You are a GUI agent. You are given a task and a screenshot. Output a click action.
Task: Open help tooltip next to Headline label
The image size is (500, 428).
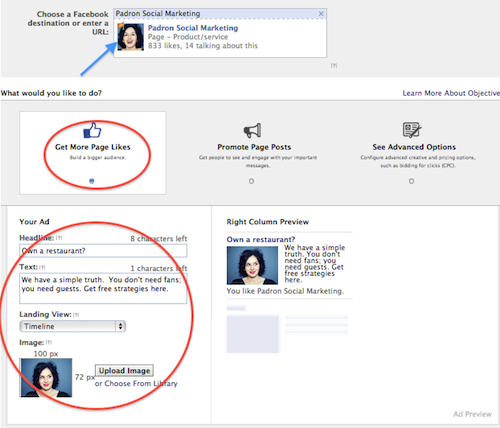click(59, 238)
